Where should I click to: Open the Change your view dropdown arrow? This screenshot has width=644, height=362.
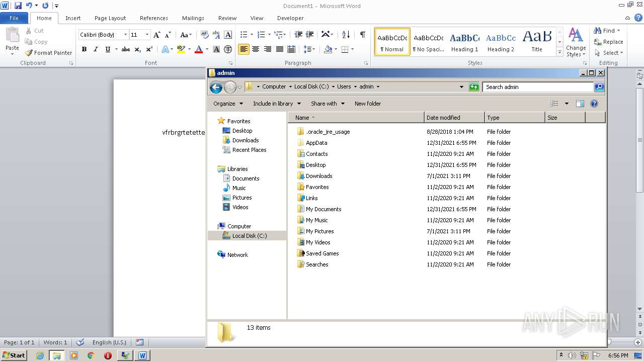[567, 104]
